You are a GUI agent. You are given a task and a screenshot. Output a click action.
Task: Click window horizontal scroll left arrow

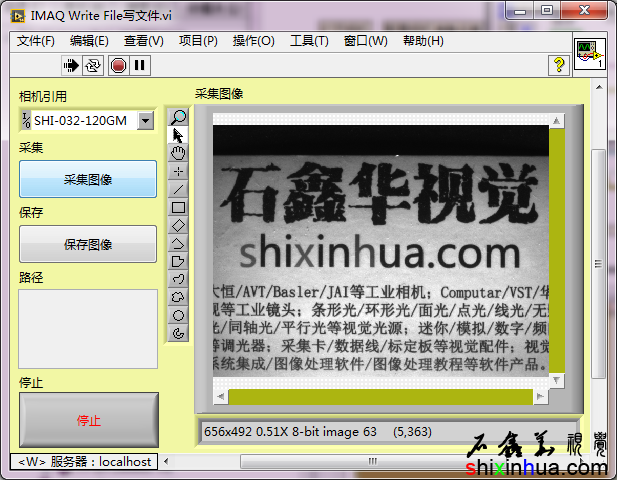click(x=166, y=461)
